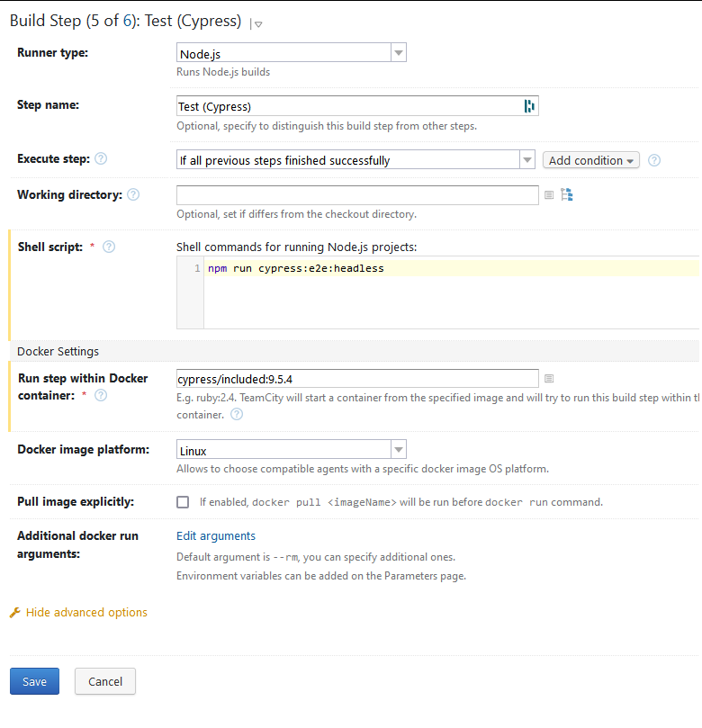
Task: Save the build step configuration
Action: (x=34, y=681)
